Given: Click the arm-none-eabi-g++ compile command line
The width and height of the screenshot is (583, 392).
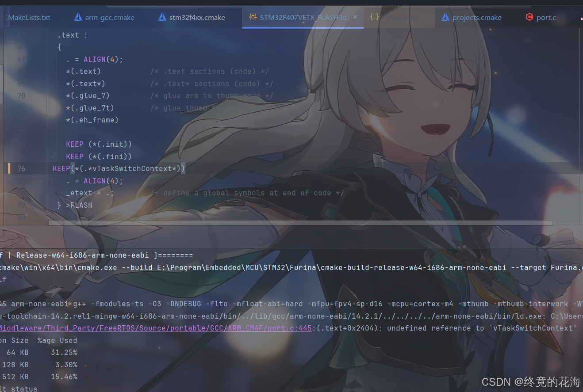Looking at the screenshot, I should tap(291, 304).
